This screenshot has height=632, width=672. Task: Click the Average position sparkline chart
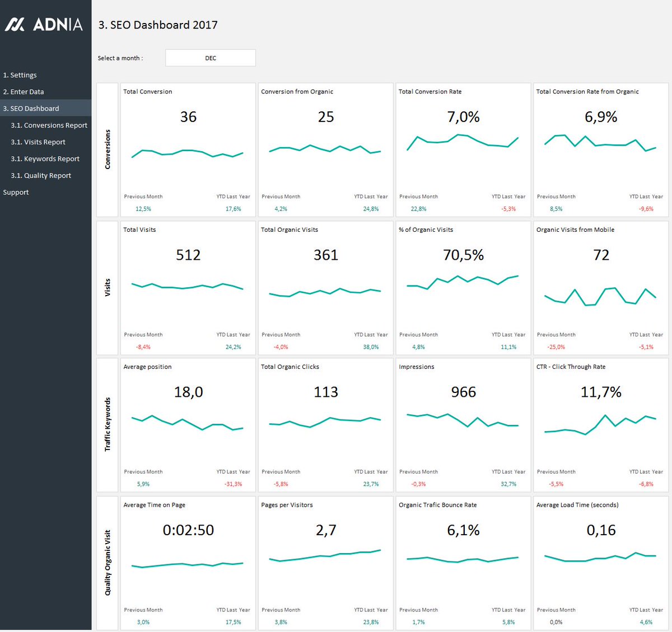188,424
